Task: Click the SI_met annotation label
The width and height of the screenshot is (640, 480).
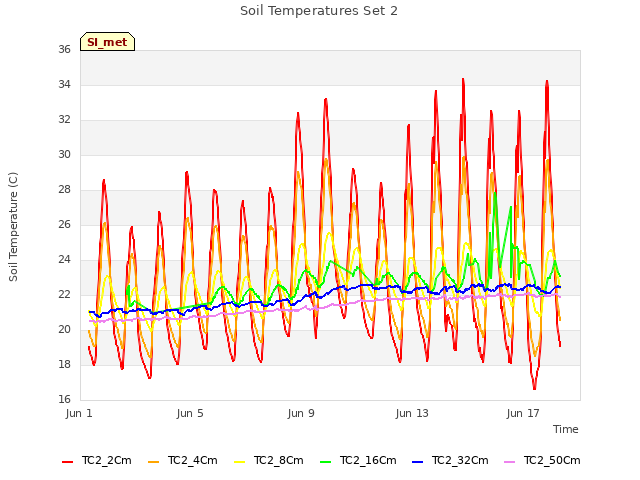Action: (107, 42)
